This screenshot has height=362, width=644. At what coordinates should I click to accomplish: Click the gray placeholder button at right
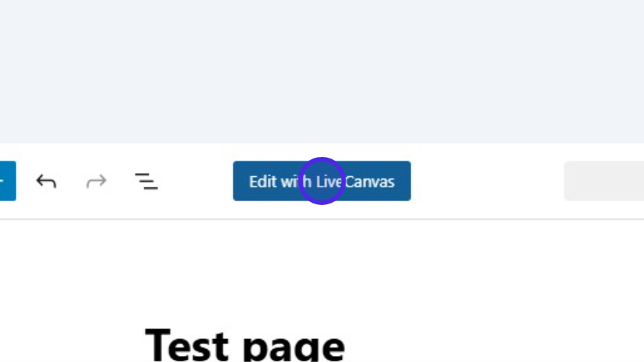(604, 181)
